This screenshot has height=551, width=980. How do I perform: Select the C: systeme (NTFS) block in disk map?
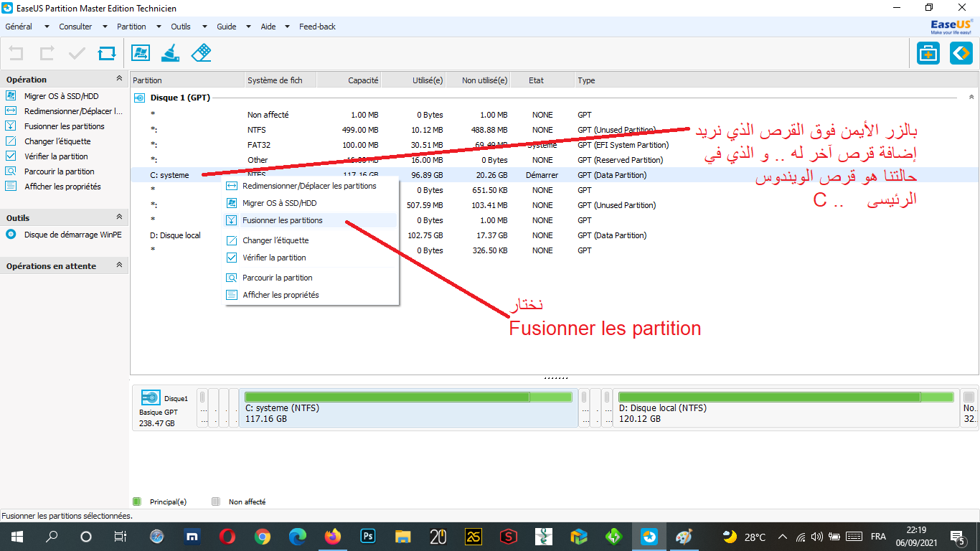[409, 408]
